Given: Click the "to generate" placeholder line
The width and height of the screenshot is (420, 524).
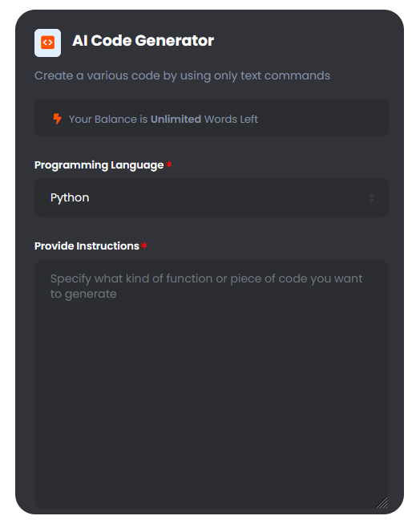Looking at the screenshot, I should (x=83, y=294).
